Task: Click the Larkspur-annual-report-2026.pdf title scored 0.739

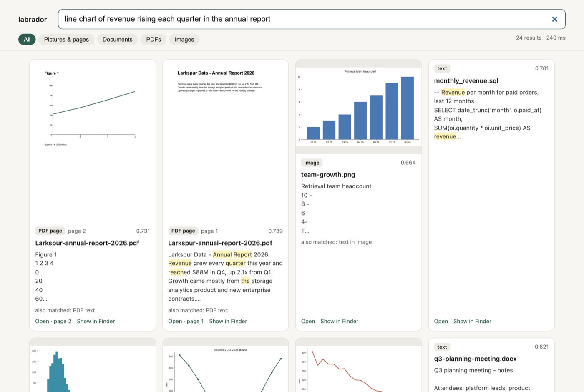Action: point(220,243)
